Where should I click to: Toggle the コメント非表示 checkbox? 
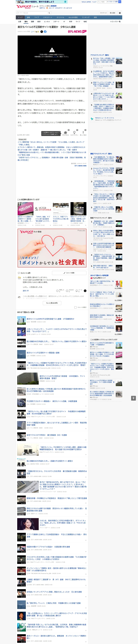[x=75, y=308]
